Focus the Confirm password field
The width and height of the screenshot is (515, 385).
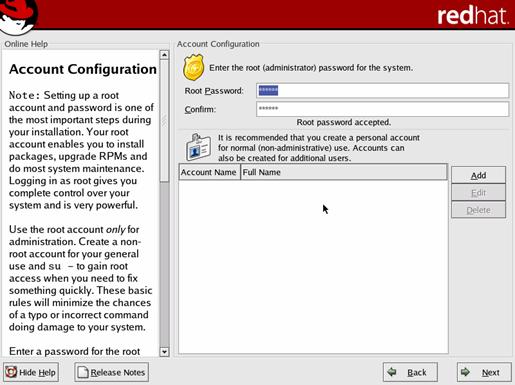click(382, 109)
